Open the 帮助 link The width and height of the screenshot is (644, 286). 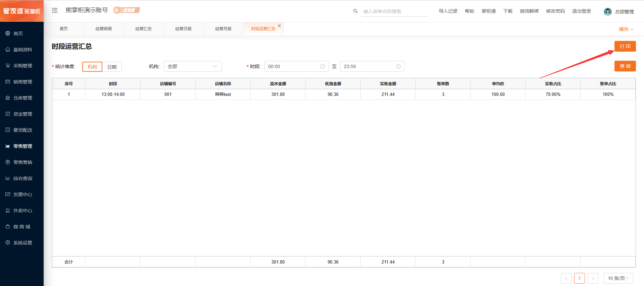(470, 11)
